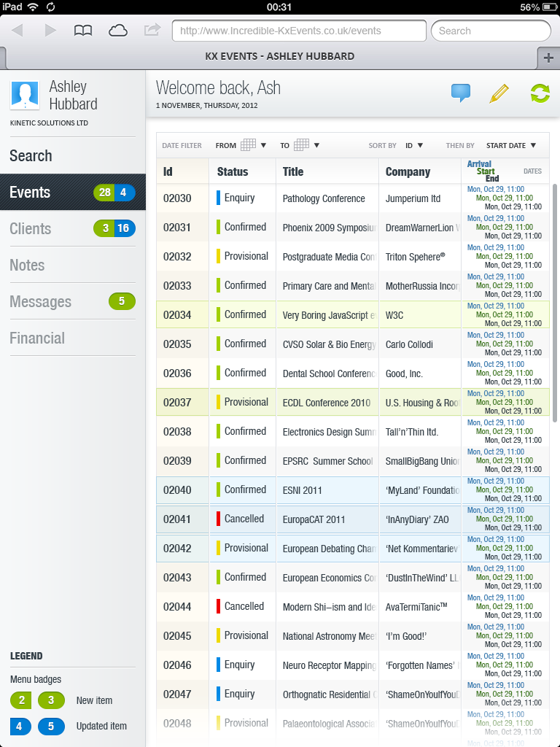Screen dimensions: 560x747
Task: Expand the Sort By ID dropdown
Action: click(414, 145)
